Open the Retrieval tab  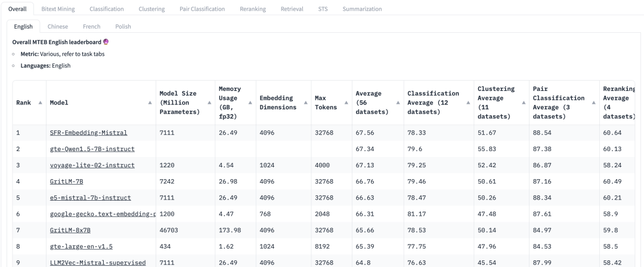(x=292, y=8)
